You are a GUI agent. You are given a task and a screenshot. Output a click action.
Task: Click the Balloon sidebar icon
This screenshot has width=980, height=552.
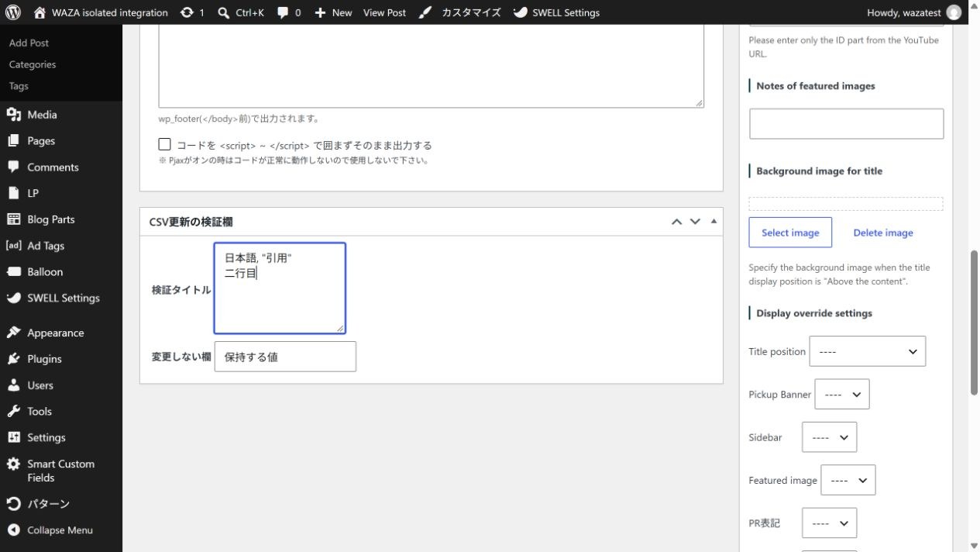[x=13, y=272]
